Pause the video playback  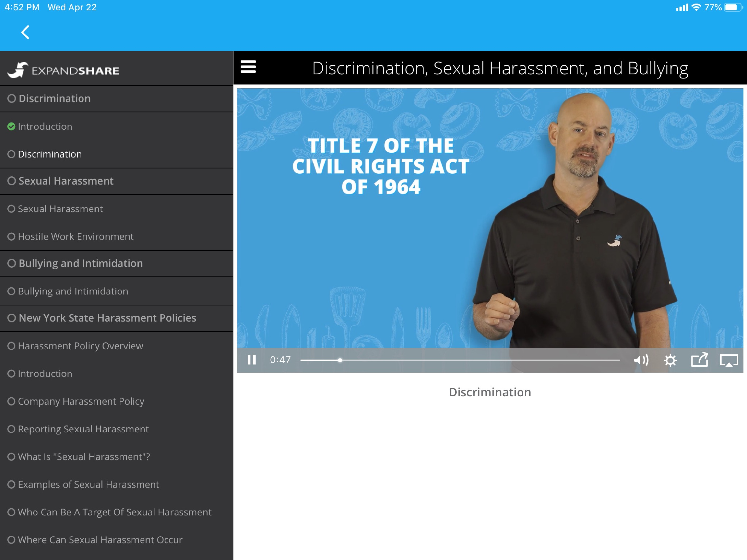(x=252, y=360)
